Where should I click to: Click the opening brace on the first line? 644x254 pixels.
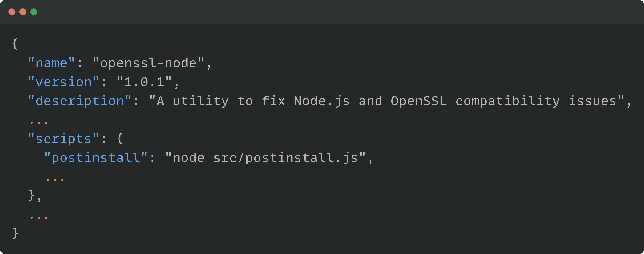[x=15, y=44]
